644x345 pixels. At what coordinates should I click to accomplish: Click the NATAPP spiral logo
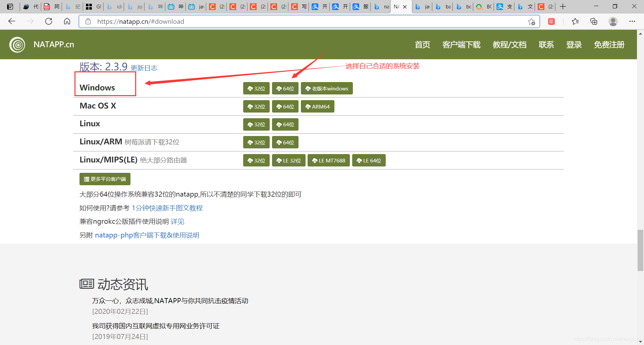pyautogui.click(x=17, y=45)
